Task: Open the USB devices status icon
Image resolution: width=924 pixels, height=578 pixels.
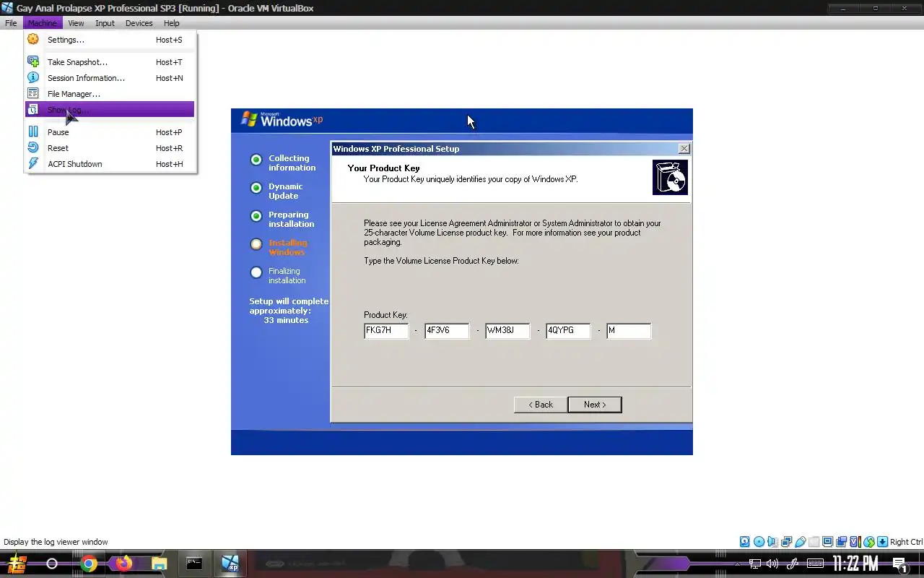Action: click(x=800, y=542)
